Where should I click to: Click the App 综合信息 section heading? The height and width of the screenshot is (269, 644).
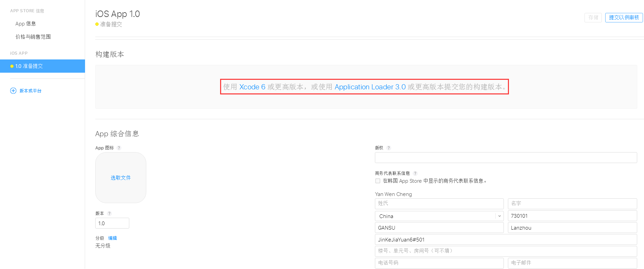click(x=117, y=134)
